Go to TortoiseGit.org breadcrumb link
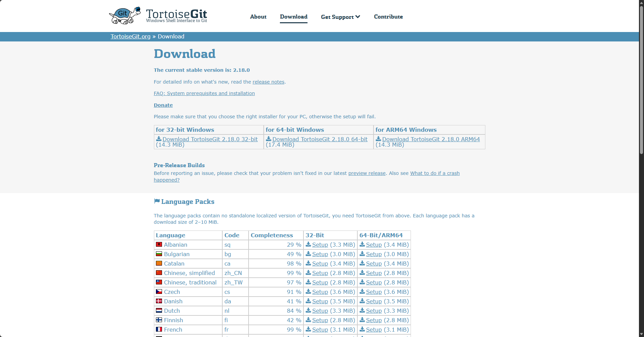The width and height of the screenshot is (644, 337). (130, 36)
